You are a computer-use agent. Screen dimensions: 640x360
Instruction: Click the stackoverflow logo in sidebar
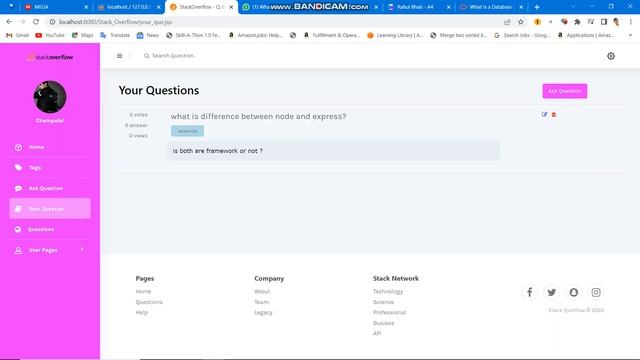point(50,58)
